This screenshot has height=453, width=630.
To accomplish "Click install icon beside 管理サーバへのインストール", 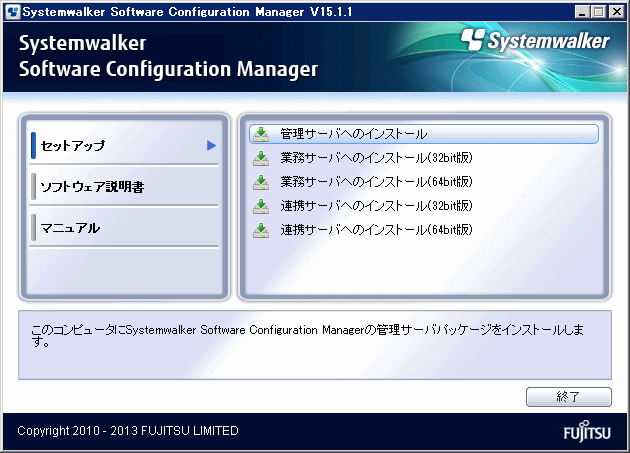I will (x=261, y=134).
